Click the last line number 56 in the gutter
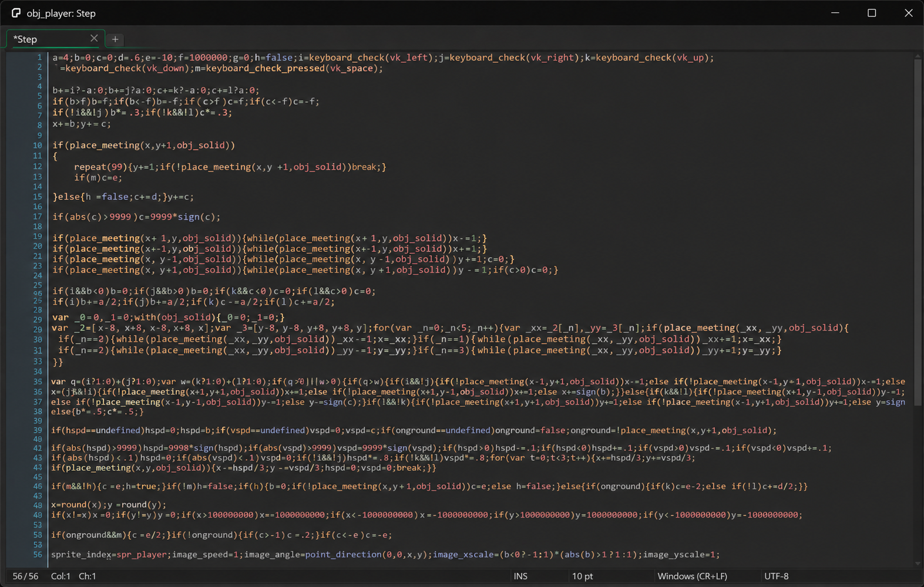Image resolution: width=924 pixels, height=587 pixels. (38, 554)
